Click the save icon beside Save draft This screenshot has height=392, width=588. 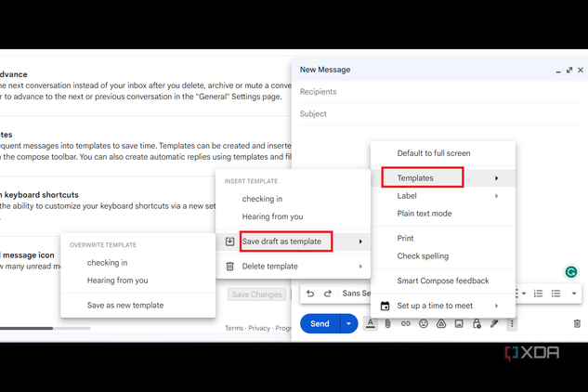tap(229, 242)
